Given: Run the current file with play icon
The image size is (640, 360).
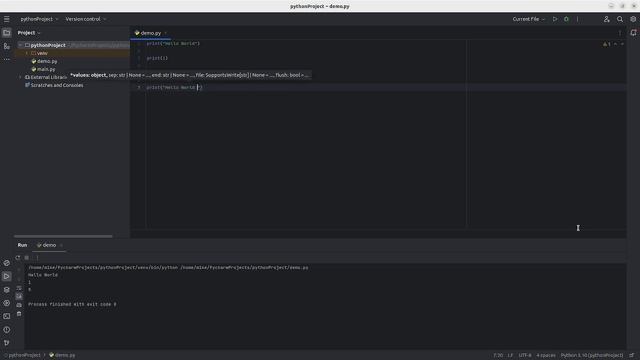Looking at the screenshot, I should 555,19.
